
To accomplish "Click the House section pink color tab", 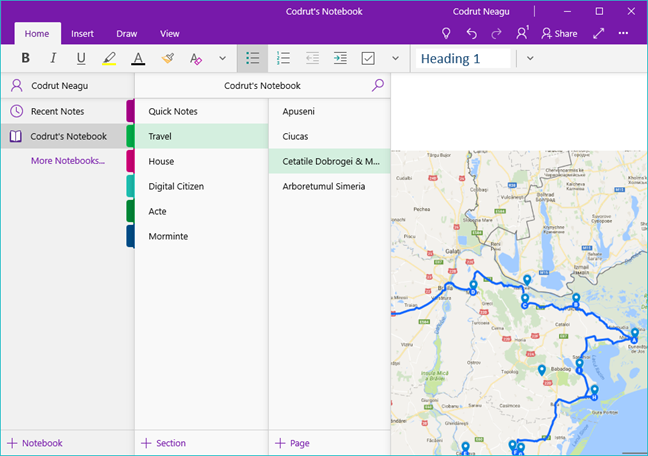I will pos(130,161).
